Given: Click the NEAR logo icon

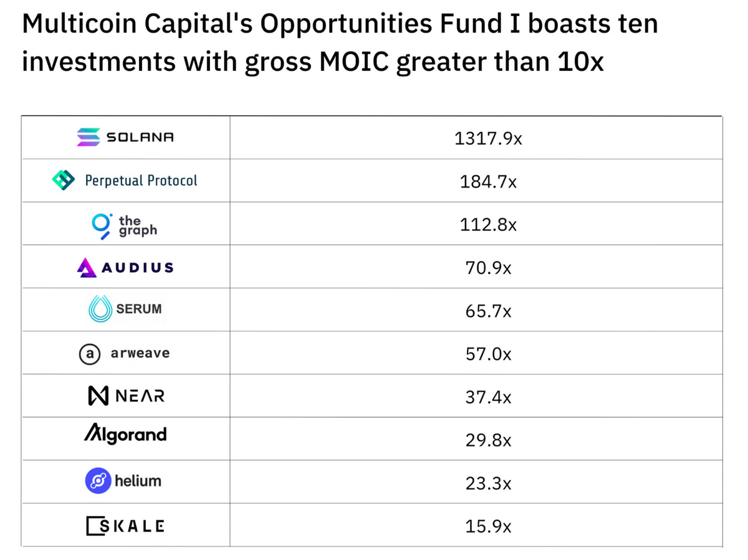Looking at the screenshot, I should click(x=100, y=396).
